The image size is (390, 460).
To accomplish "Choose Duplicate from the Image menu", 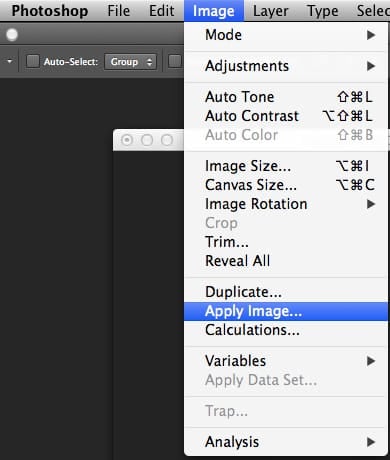I will (286, 292).
